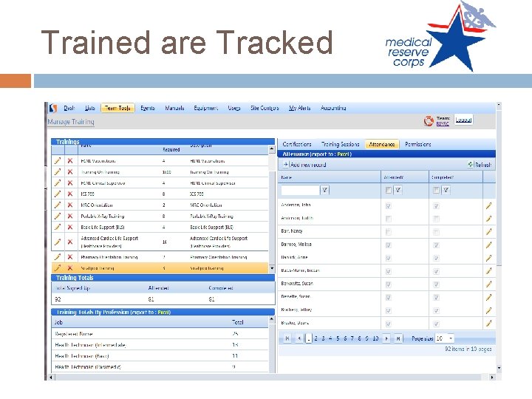Open the Page size dropdown

451,338
